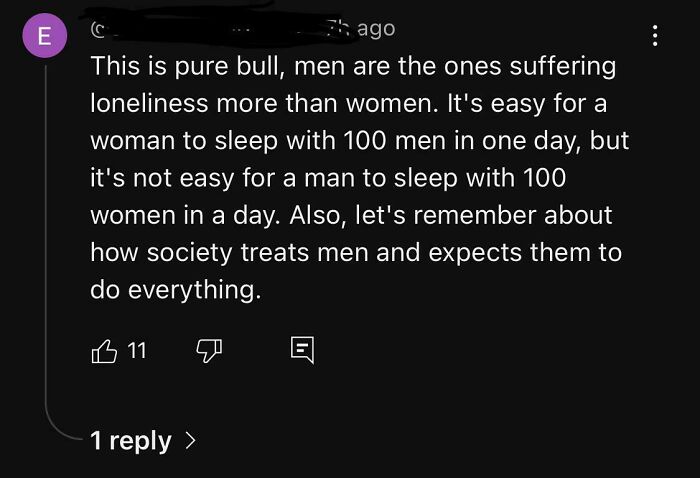Click the final text "do everything."
The width and height of the screenshot is (700, 478).
point(175,290)
